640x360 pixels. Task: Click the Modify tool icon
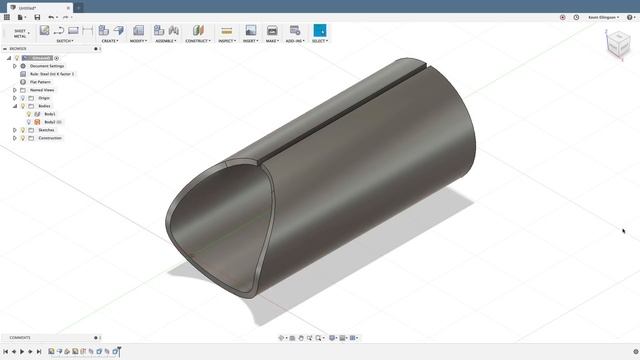point(138,30)
